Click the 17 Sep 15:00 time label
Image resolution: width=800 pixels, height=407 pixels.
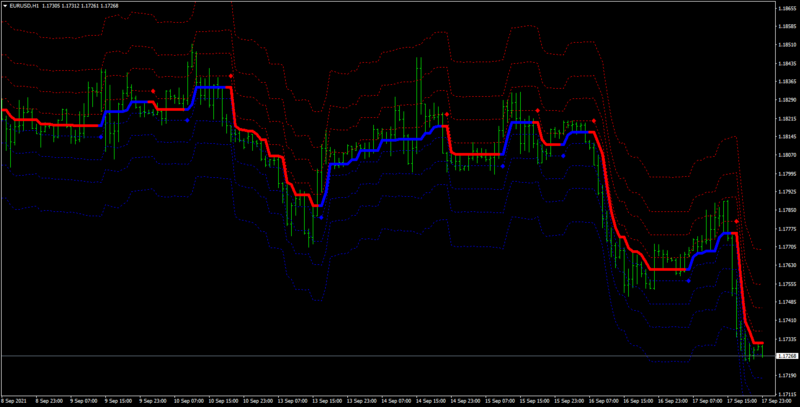(x=743, y=401)
